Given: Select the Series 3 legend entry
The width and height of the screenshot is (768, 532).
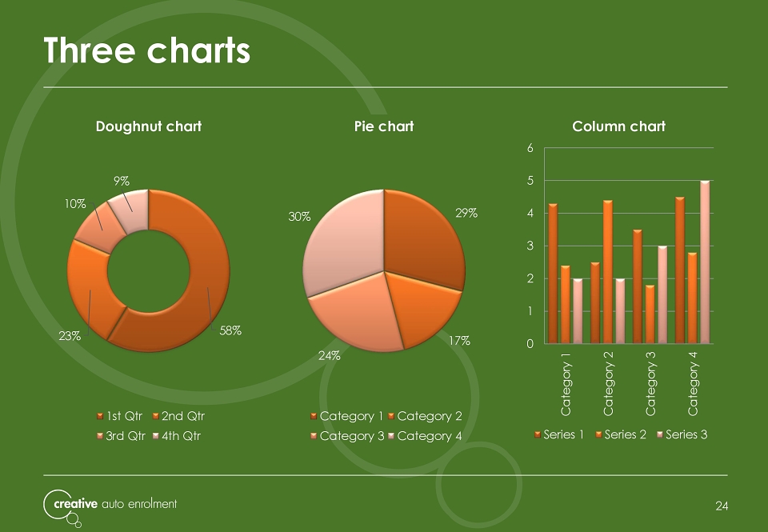Looking at the screenshot, I should click(682, 434).
